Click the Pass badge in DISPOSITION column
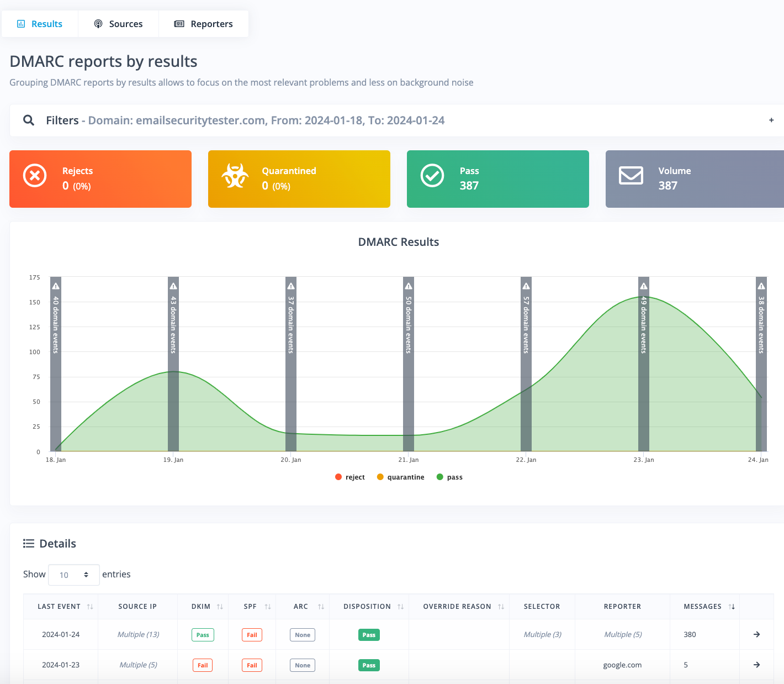The width and height of the screenshot is (784, 684). [369, 634]
